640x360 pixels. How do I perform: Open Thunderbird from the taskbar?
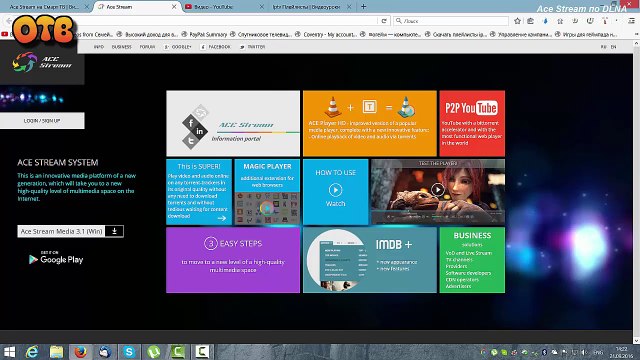(x=105, y=352)
